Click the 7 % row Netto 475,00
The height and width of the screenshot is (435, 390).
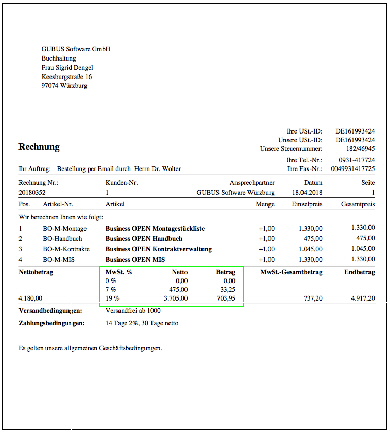coord(179,290)
